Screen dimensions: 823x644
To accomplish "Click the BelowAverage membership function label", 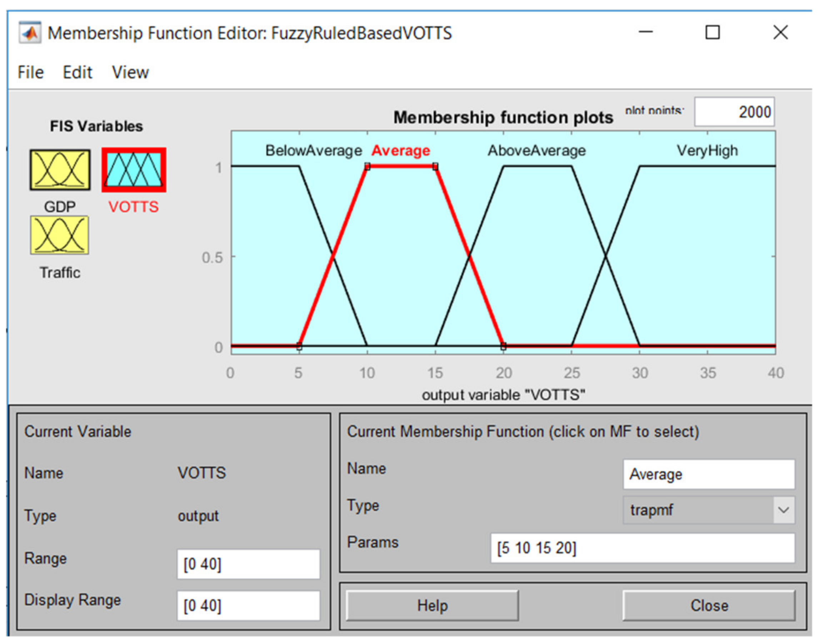I will click(x=313, y=150).
